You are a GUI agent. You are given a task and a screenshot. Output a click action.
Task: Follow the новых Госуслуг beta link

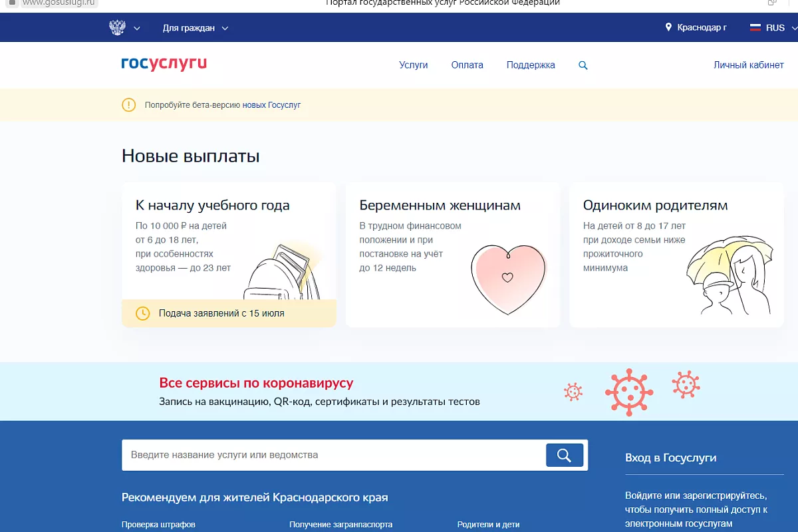271,105
